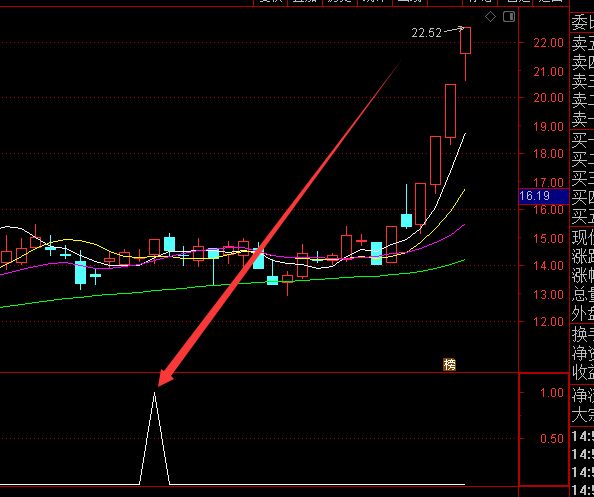Open the orange 榜 badge on the chart
This screenshot has width=594, height=497.
point(449,364)
